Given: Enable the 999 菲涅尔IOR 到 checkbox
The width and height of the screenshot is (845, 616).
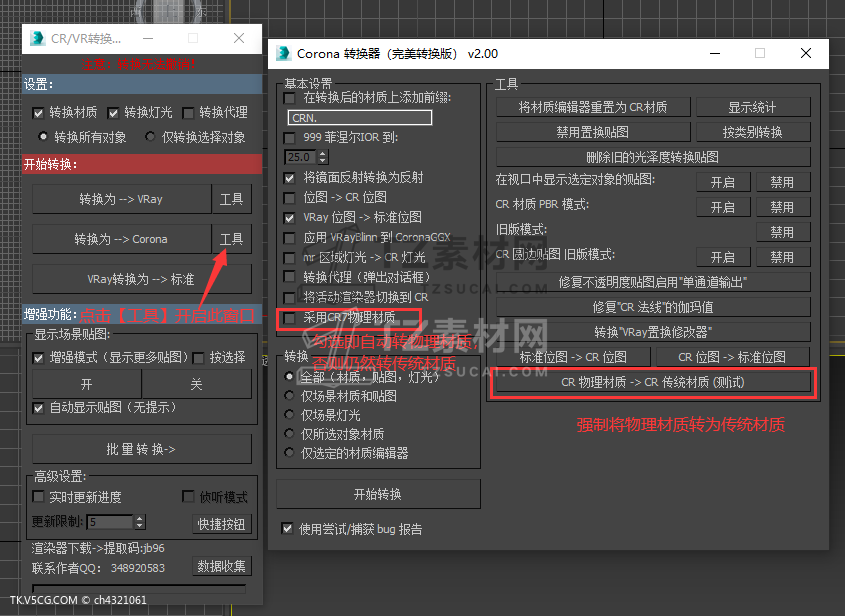Looking at the screenshot, I should pos(289,138).
